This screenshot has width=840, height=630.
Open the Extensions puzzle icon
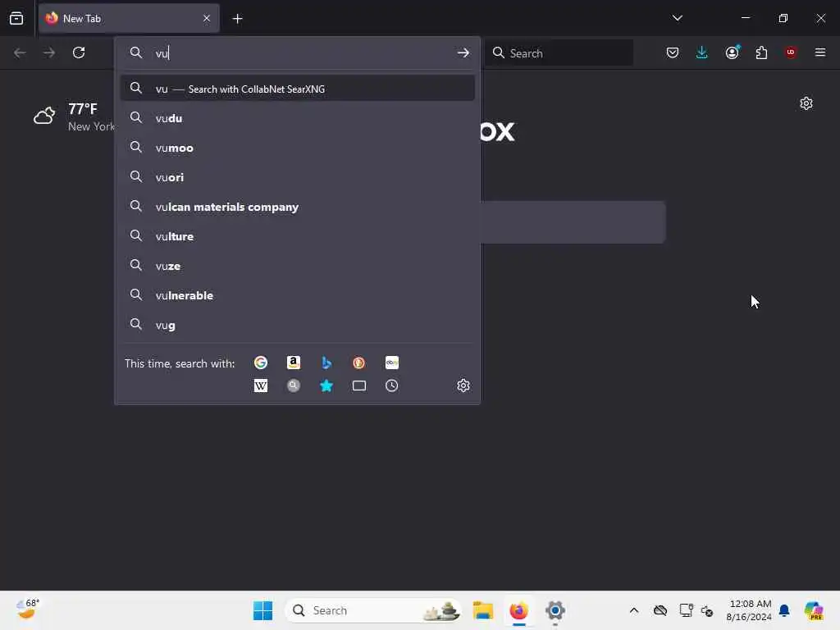[x=761, y=52]
